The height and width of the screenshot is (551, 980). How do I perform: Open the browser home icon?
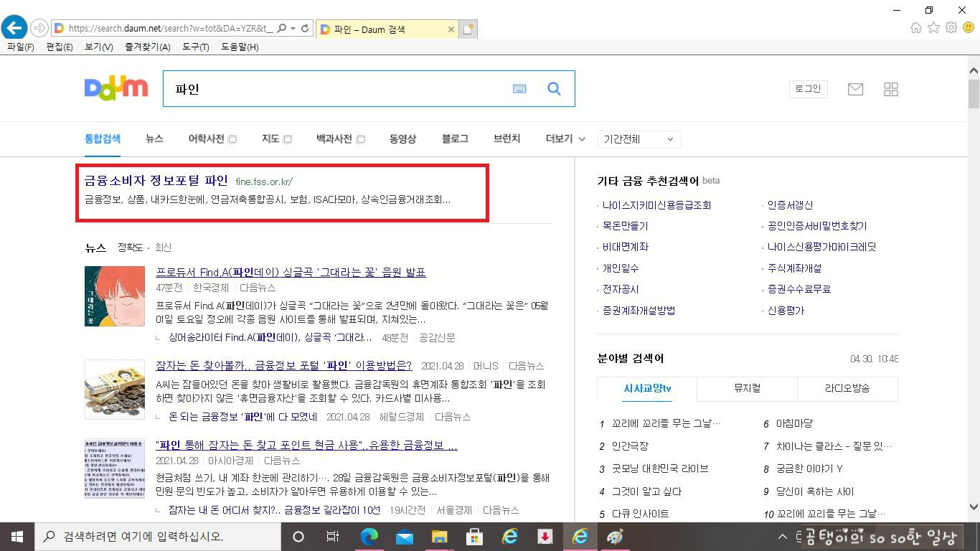[916, 27]
